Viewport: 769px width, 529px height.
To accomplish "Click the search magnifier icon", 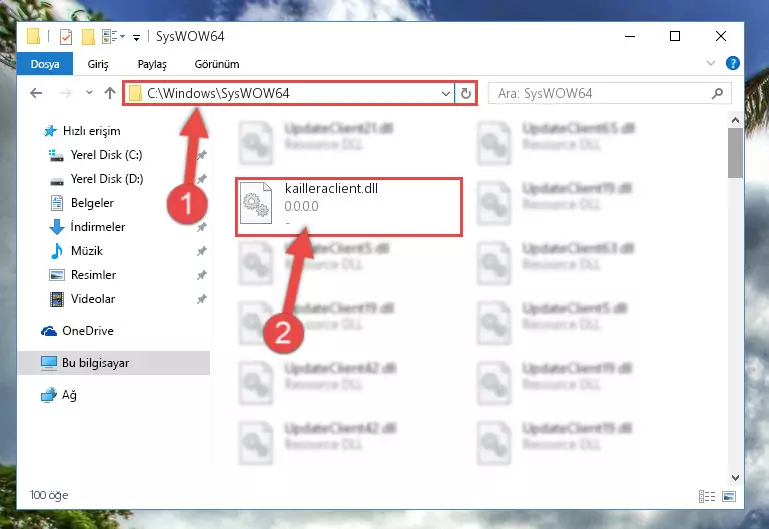I will tap(718, 93).
